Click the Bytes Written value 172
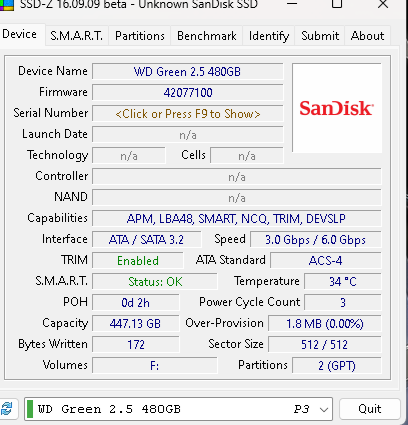Screen dimensions: 408x425 [136, 345]
